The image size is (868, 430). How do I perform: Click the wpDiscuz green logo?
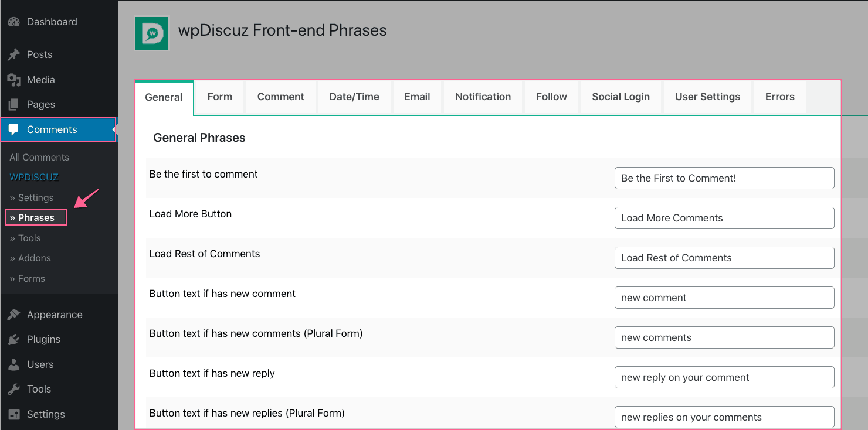click(x=152, y=33)
